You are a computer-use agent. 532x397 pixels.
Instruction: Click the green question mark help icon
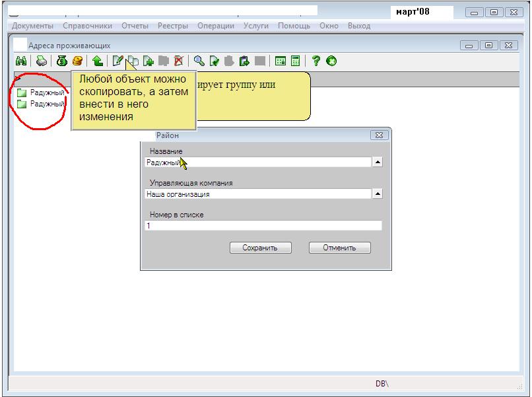pyautogui.click(x=316, y=61)
